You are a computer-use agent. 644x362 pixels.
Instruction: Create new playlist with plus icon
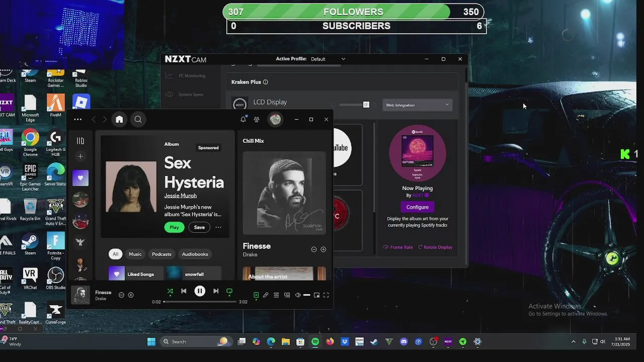[x=80, y=156]
